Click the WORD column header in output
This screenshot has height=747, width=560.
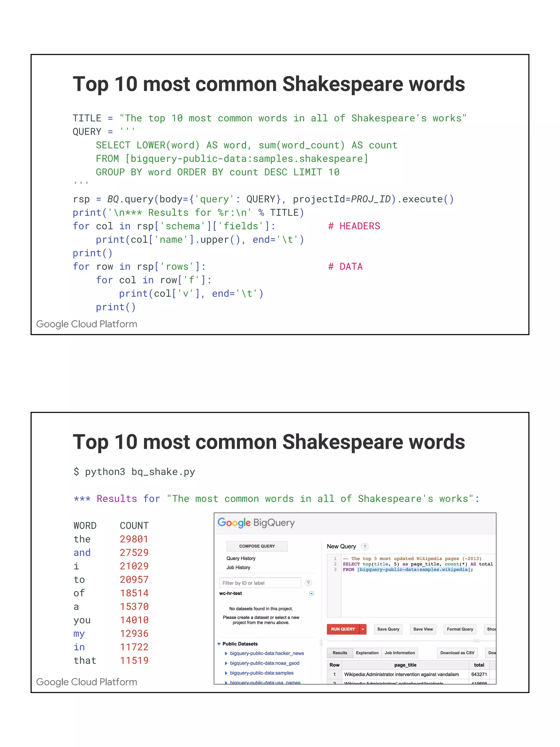click(x=85, y=526)
